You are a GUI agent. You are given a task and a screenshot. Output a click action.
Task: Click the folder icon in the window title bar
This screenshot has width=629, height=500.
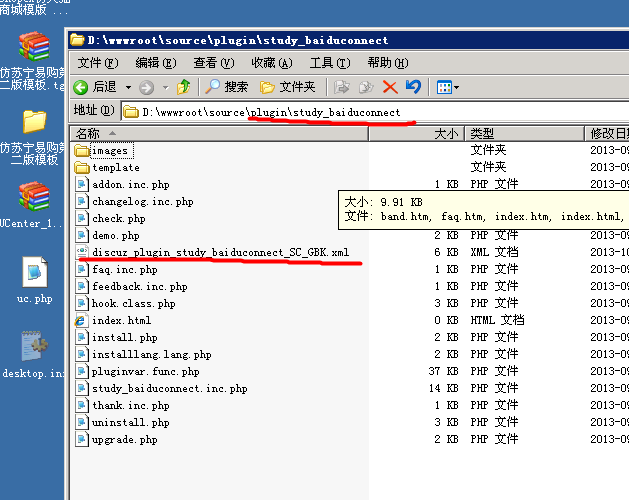pos(77,40)
